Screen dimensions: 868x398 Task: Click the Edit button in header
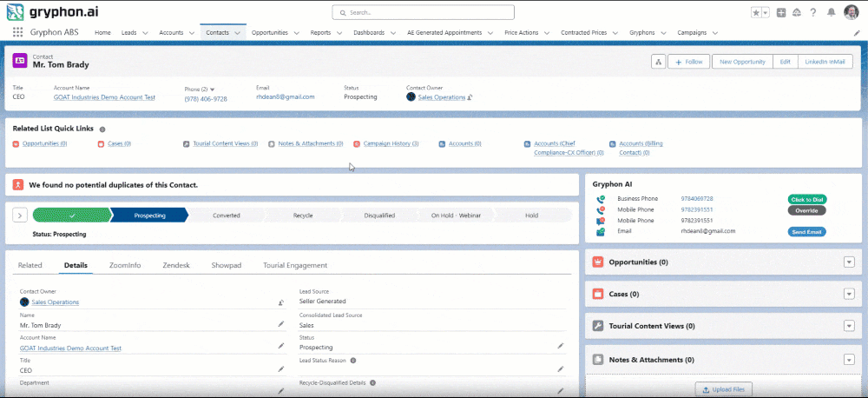pos(785,62)
